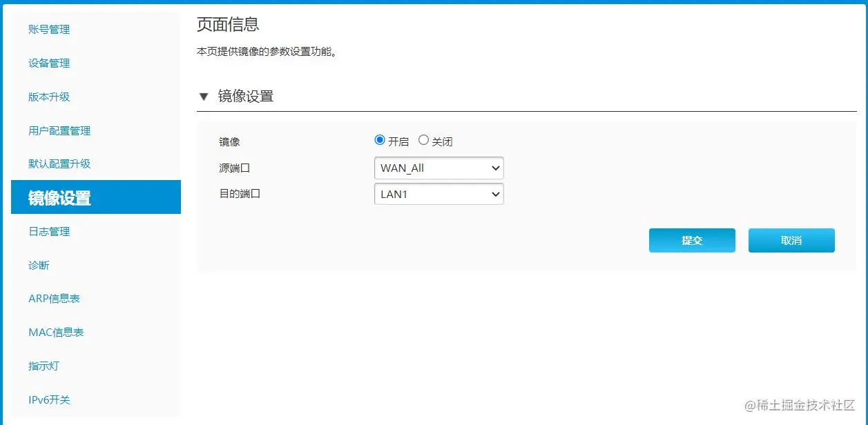Viewport: 868px width, 425px height.
Task: Select 版本升级 in the sidebar
Action: (x=48, y=97)
